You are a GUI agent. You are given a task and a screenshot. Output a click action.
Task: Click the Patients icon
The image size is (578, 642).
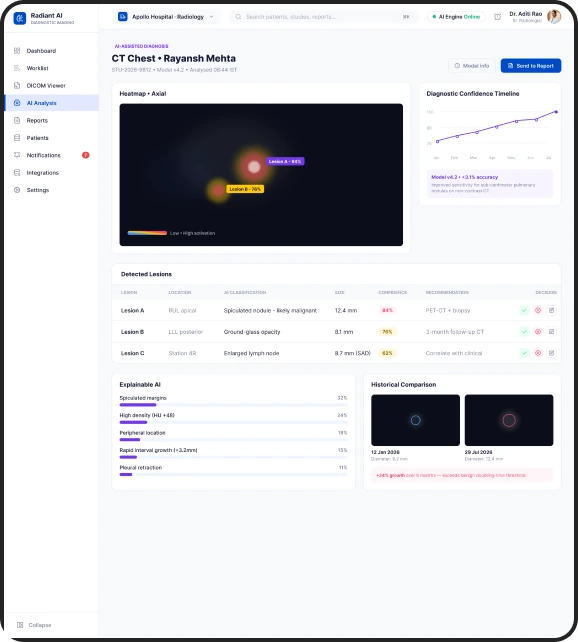click(17, 138)
